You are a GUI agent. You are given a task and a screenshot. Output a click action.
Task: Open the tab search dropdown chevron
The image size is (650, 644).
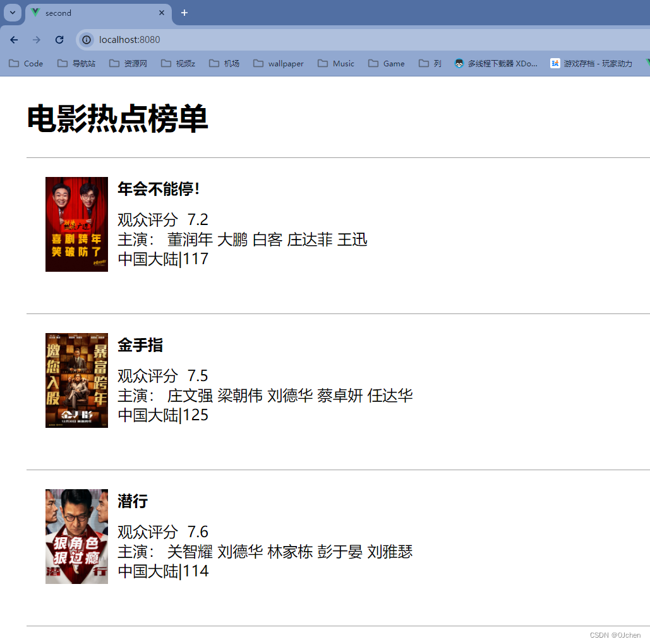(x=13, y=13)
